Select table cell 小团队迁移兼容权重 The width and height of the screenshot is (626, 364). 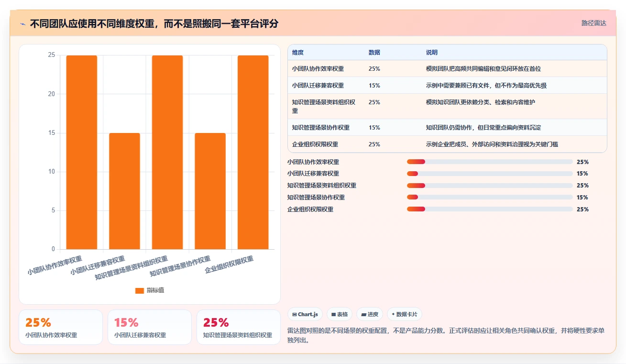click(318, 86)
